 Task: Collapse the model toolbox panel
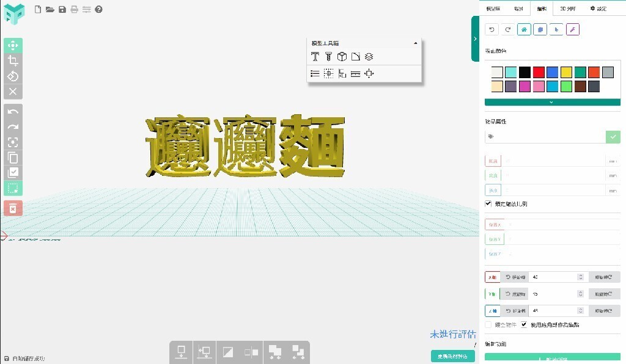416,43
